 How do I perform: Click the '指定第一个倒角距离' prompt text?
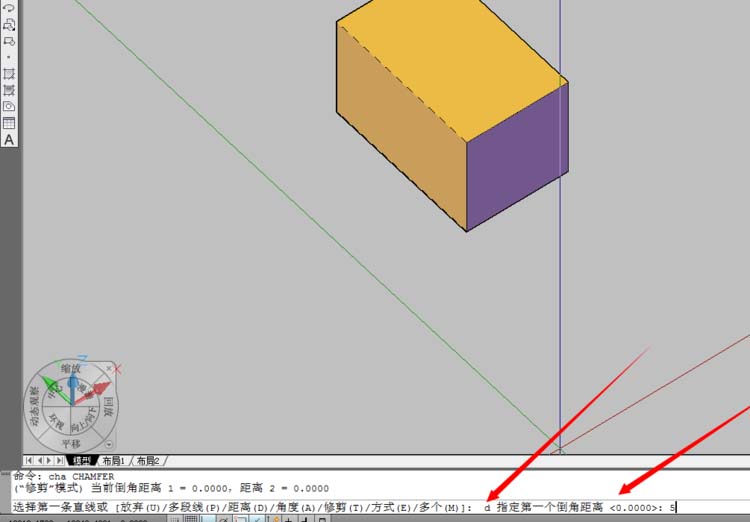(x=550, y=507)
